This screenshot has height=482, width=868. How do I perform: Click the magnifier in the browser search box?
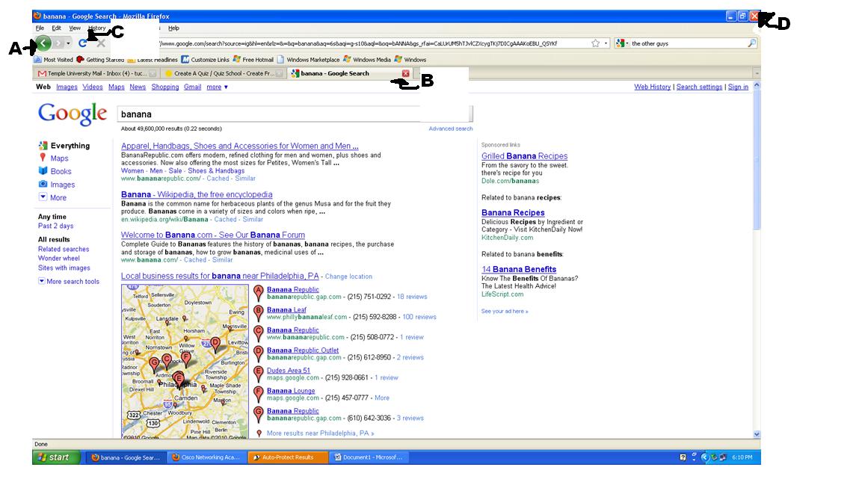click(x=751, y=43)
